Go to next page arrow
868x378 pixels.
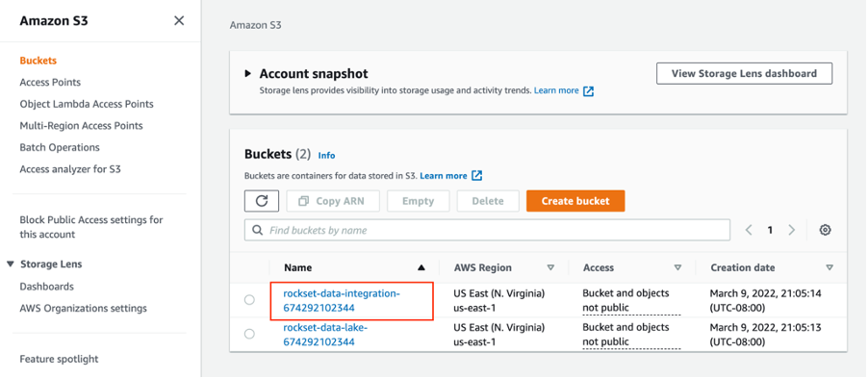[x=792, y=230]
